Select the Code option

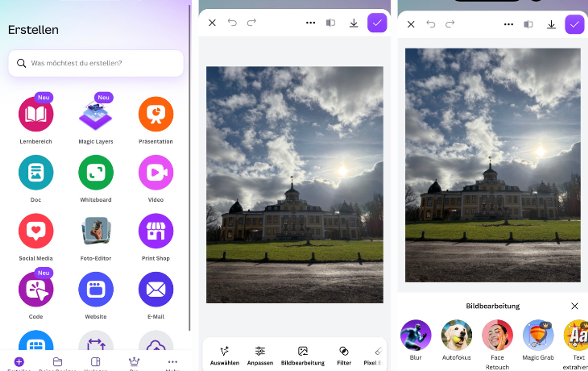point(36,289)
